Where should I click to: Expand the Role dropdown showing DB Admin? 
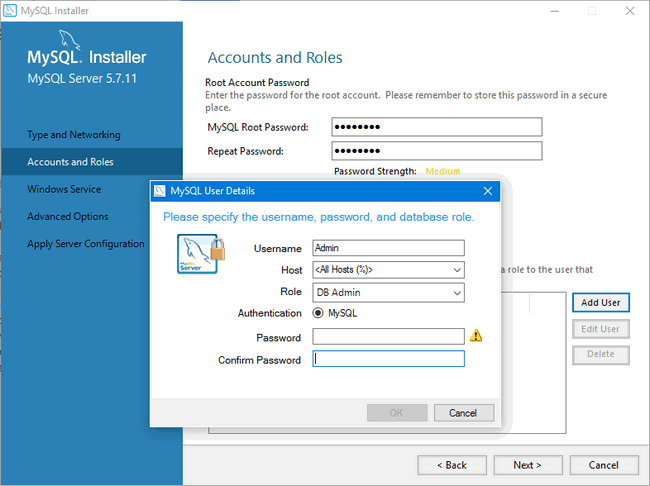coord(388,292)
